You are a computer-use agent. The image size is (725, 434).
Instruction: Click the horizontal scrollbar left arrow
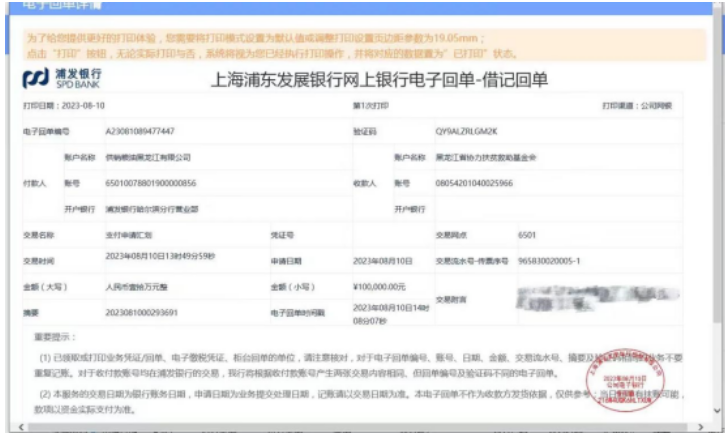(x=21, y=427)
